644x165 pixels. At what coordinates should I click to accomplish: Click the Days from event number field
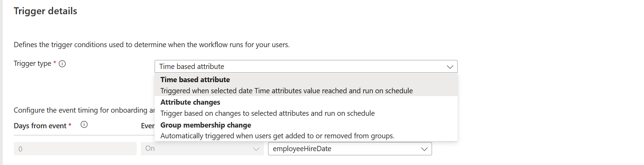[x=75, y=149]
